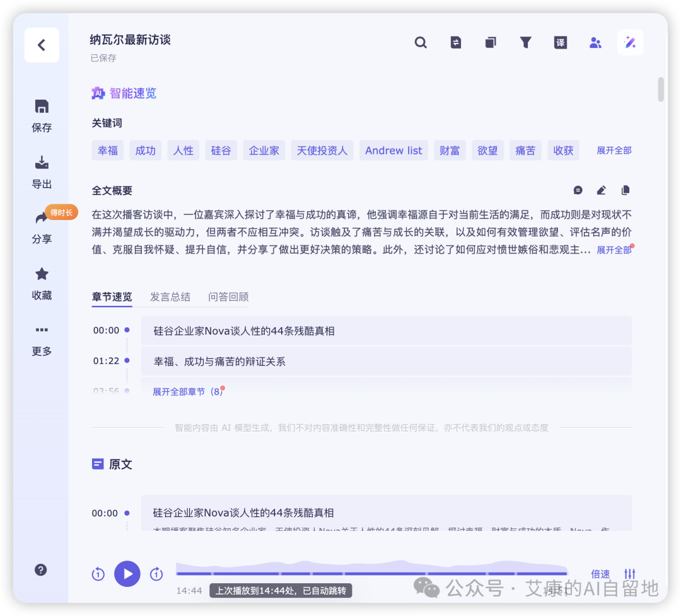Select the 痛苦 keyword tag
This screenshot has width=681, height=616.
point(525,150)
